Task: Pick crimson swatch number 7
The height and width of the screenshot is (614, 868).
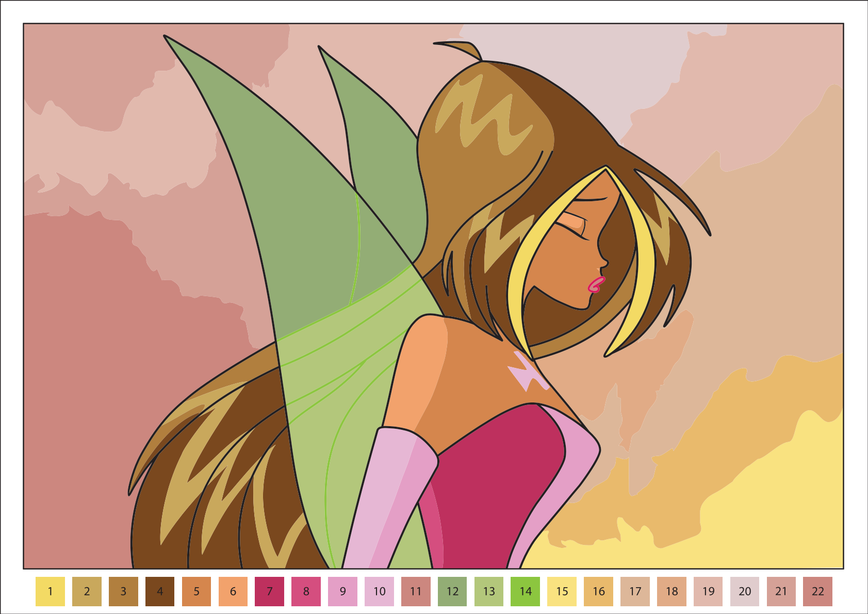Action: coord(270,591)
